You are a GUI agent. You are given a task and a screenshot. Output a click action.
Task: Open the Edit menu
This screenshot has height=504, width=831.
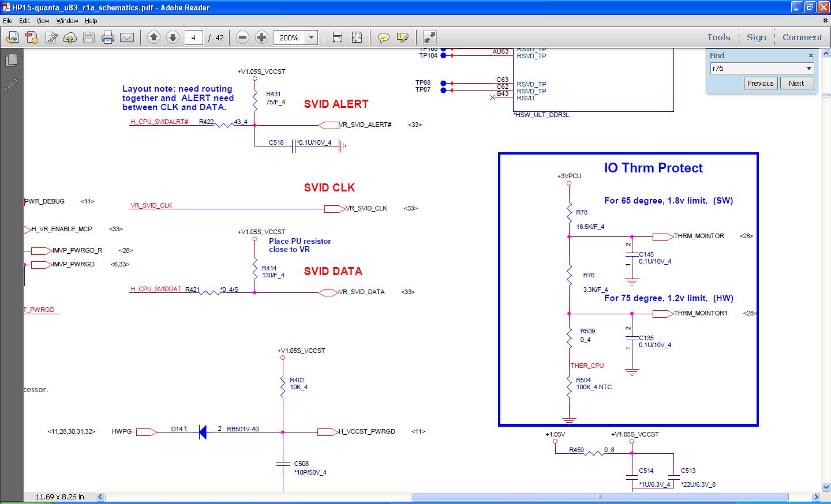click(x=24, y=21)
